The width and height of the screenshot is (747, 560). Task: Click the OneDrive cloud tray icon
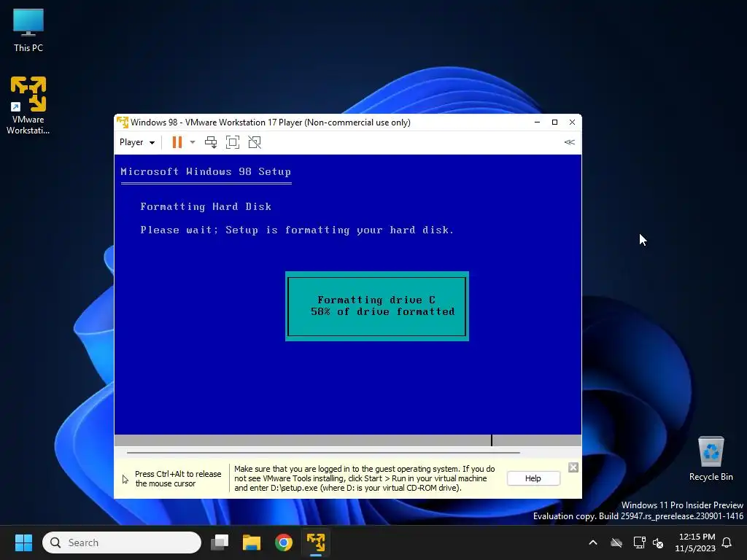pyautogui.click(x=616, y=542)
